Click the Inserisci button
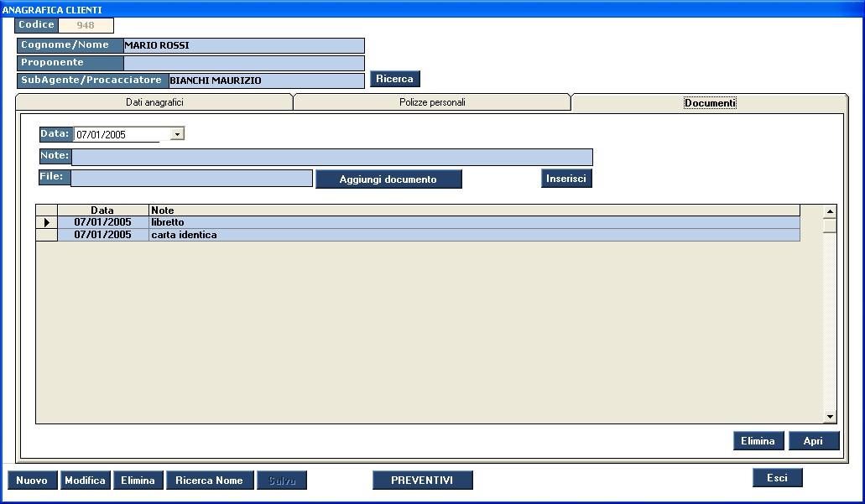865x504 pixels. [x=566, y=178]
